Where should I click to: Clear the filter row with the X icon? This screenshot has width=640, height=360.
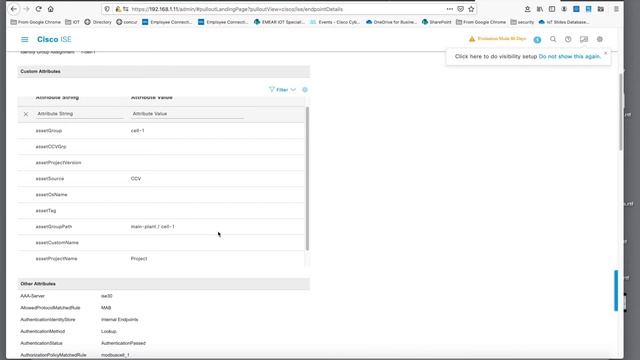[26, 114]
